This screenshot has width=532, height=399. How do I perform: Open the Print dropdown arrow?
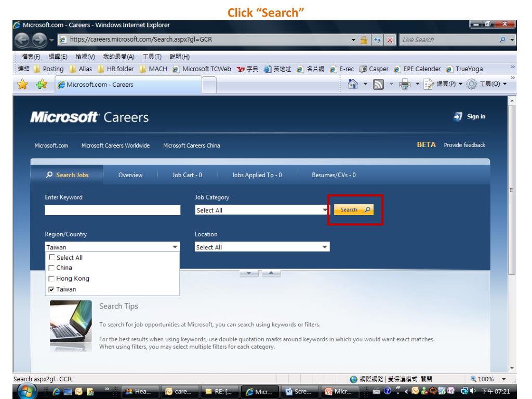pyautogui.click(x=418, y=84)
